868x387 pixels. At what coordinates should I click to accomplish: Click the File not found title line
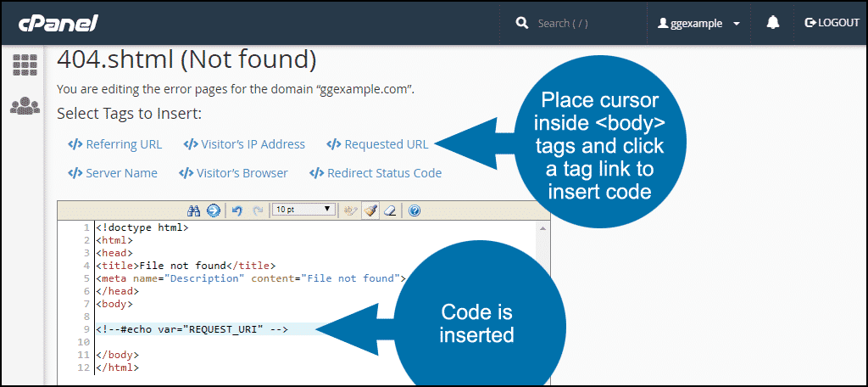click(x=186, y=266)
